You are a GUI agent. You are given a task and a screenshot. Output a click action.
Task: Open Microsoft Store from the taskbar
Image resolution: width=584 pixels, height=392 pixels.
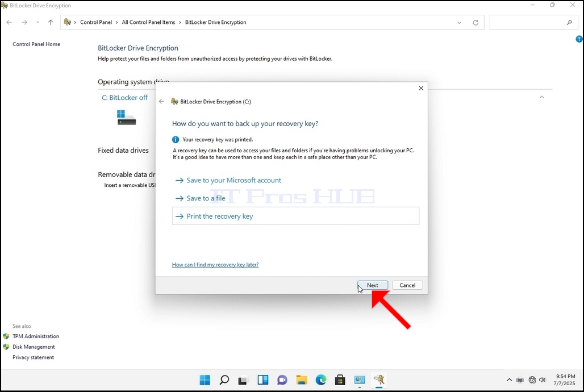(x=340, y=380)
